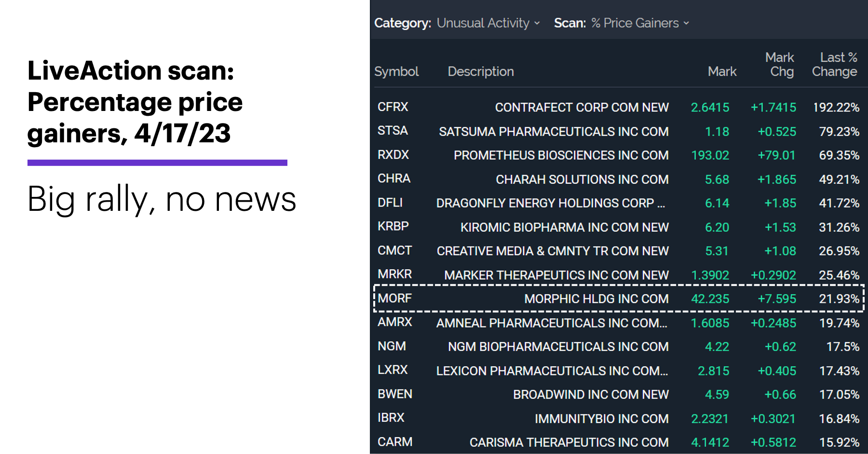Click the Mark Chg column header
Viewport: 868px width, 454px height.
click(780, 64)
